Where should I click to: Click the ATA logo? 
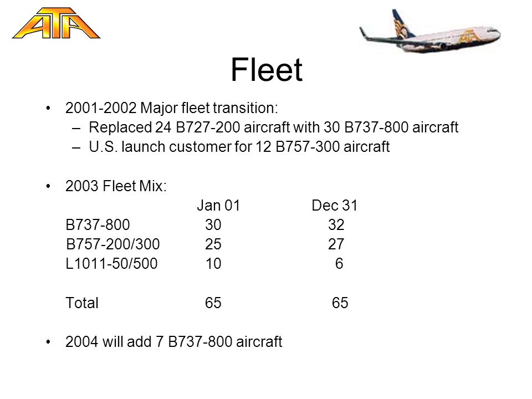click(x=56, y=23)
